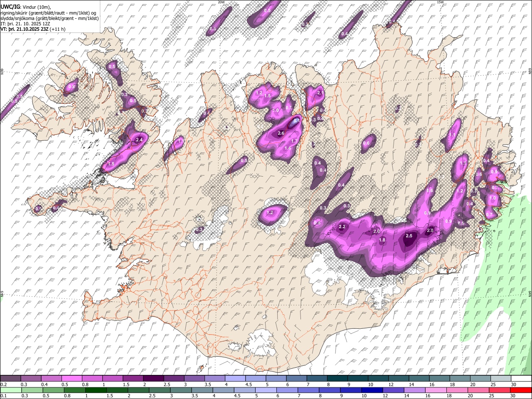This screenshot has height=399, width=532.
Task: Select the 3.5 grey-blue swatch in the bottom row
Action: point(202,390)
